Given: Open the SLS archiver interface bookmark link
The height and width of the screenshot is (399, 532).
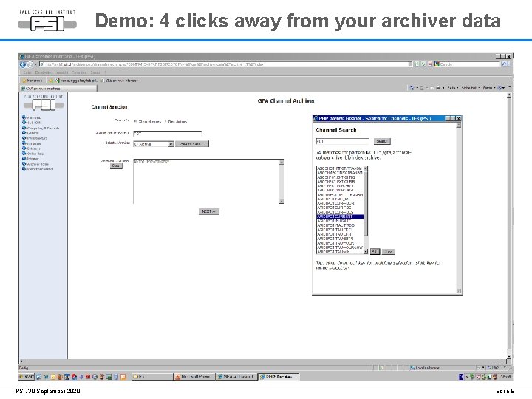Looking at the screenshot, I should pos(121,81).
